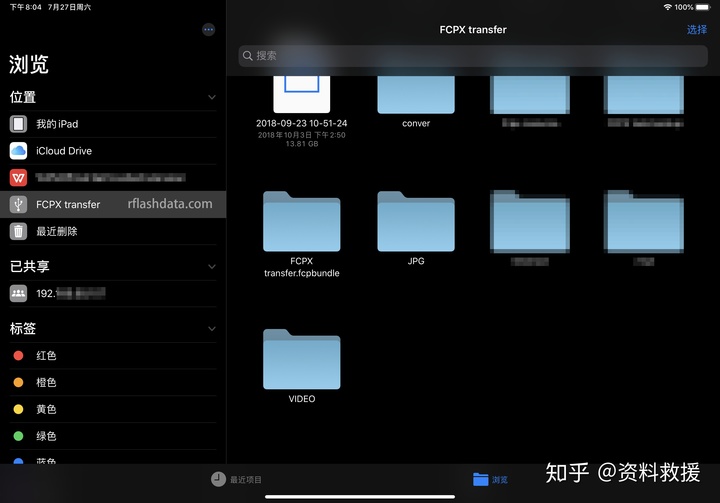The width and height of the screenshot is (720, 503).
Task: Open the VIDEO folder
Action: pos(302,359)
